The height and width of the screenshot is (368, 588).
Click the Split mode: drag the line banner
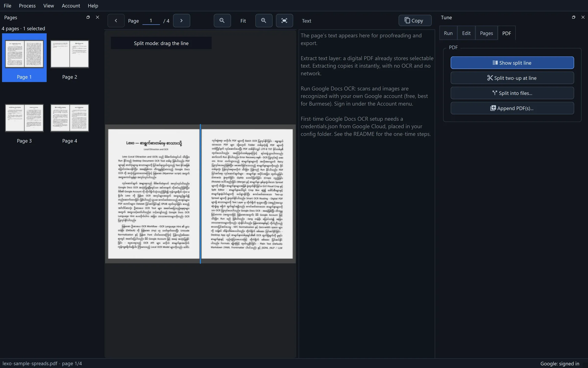(161, 43)
